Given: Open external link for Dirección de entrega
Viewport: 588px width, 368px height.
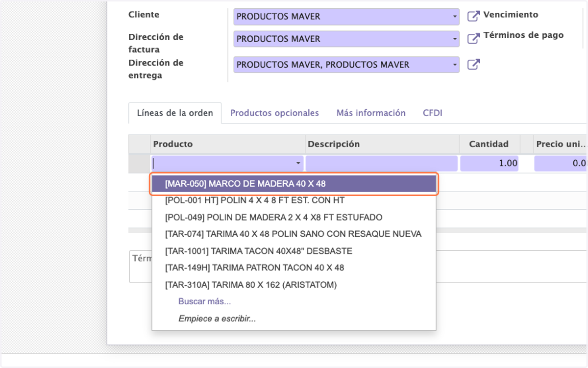Looking at the screenshot, I should click(x=473, y=65).
